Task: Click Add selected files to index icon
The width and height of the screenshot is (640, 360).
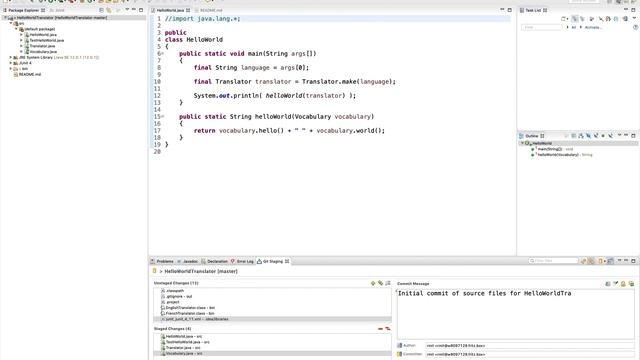Action: 373,283
